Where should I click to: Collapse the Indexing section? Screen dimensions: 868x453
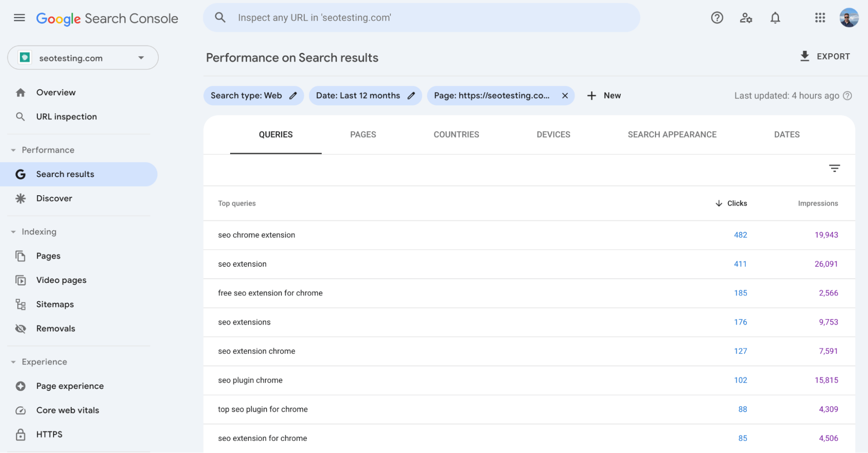[x=13, y=232]
